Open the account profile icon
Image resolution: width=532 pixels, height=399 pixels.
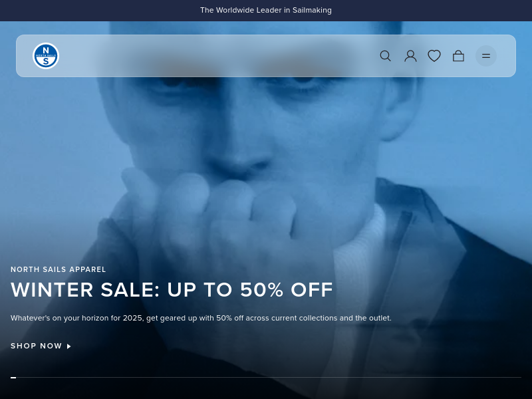[x=410, y=56]
